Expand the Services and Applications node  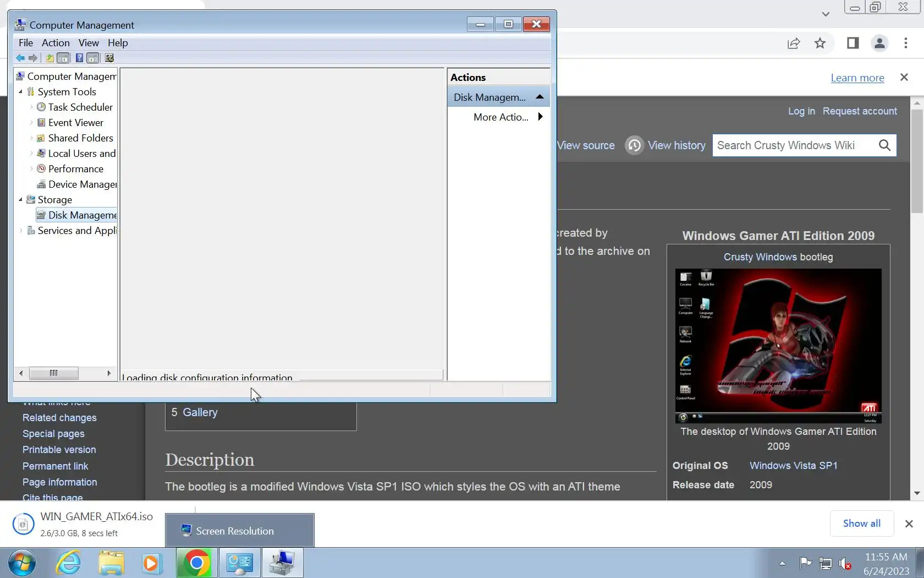(x=20, y=231)
